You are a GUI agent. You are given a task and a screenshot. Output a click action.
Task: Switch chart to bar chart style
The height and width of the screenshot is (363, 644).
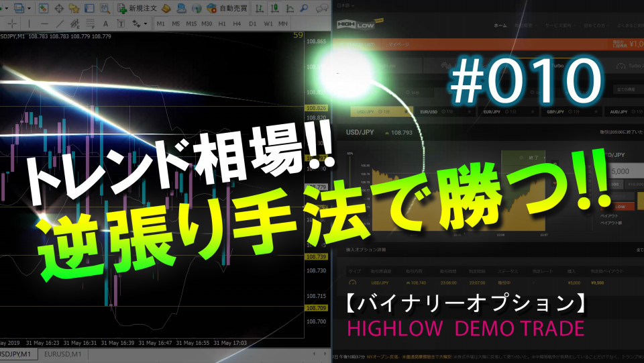[259, 8]
